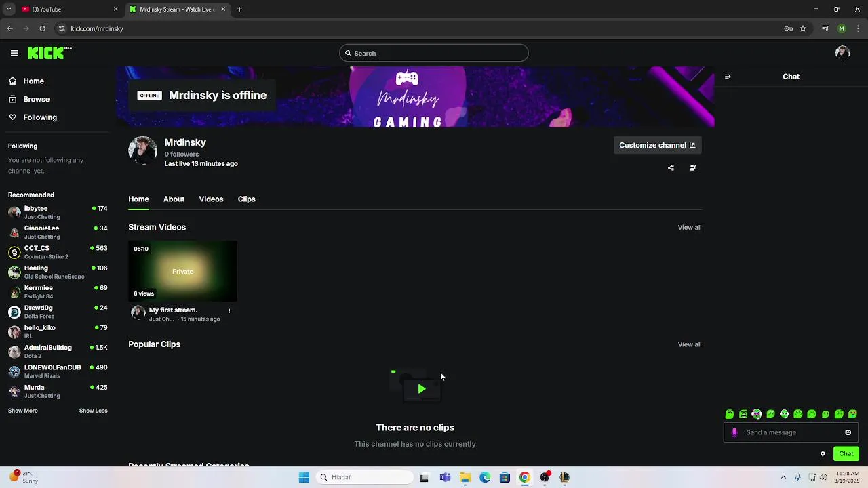Switch to the Clips tab
868x488 pixels.
(246, 199)
